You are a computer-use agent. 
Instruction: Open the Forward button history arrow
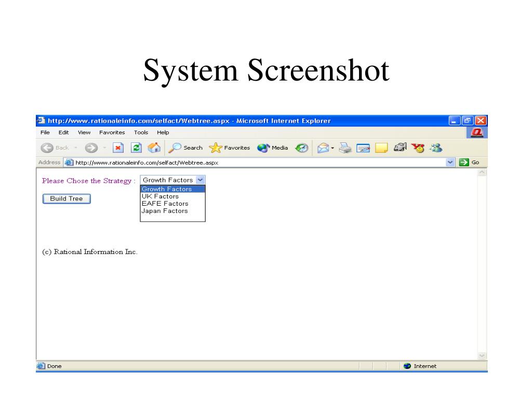(104, 148)
